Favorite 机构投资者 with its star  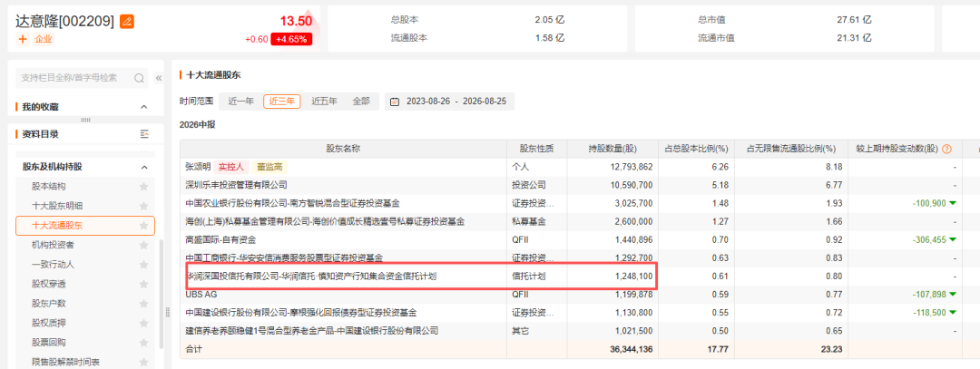143,245
